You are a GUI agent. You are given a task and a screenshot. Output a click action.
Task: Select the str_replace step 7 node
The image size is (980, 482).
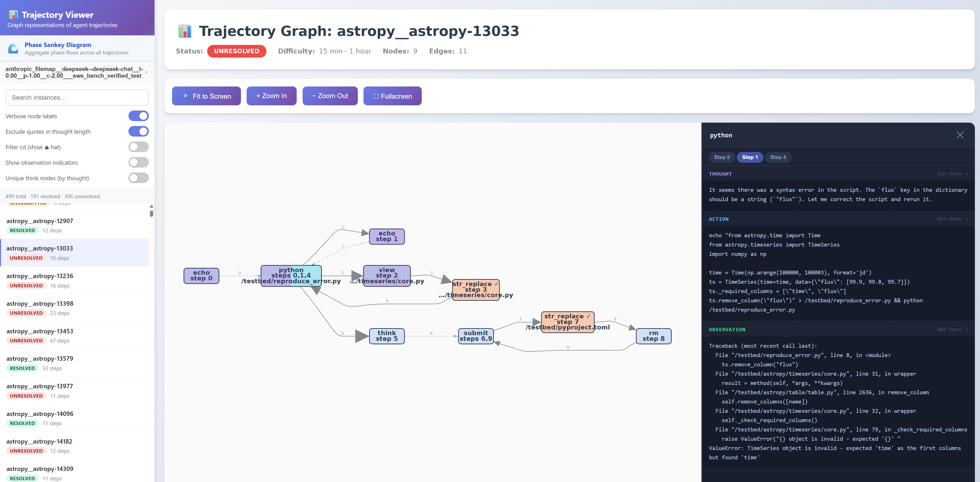pos(567,322)
